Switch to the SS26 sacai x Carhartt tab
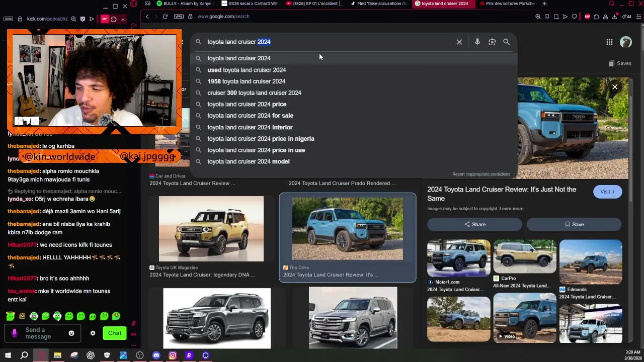The image size is (644, 362). tap(250, 4)
